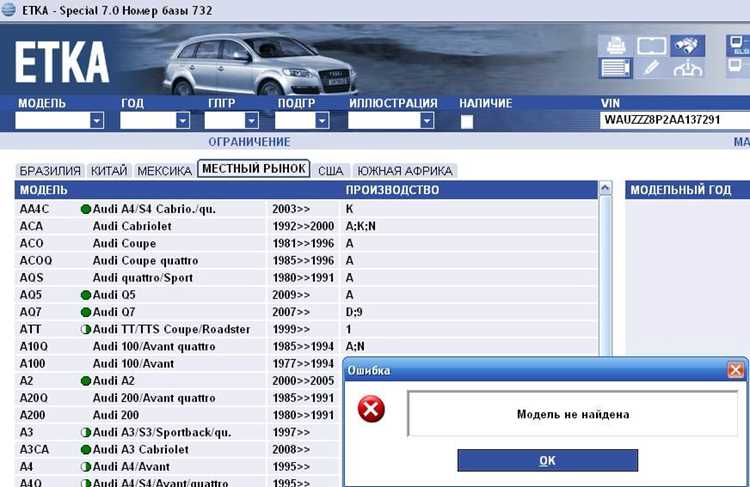Click production code D;9
Viewport: 750px width, 487px height.
[354, 312]
